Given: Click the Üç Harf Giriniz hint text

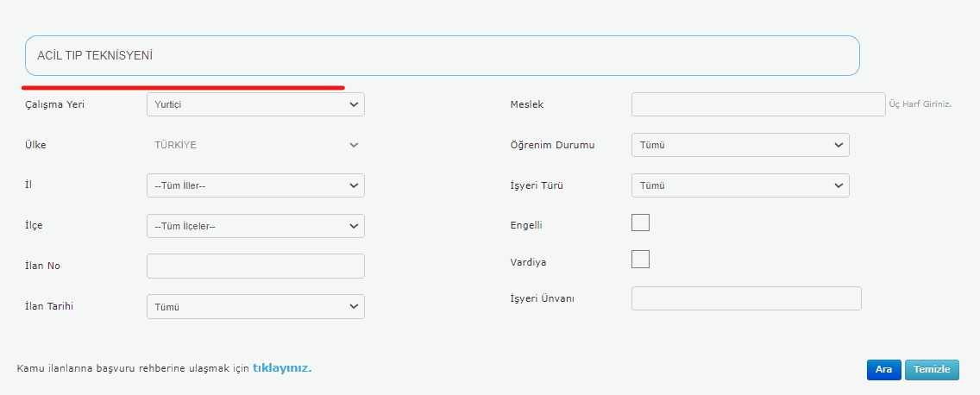Looking at the screenshot, I should tap(920, 104).
